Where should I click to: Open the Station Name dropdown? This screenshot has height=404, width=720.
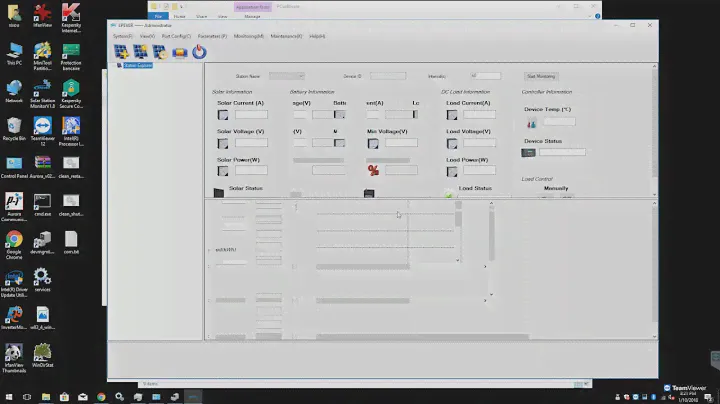click(x=286, y=75)
